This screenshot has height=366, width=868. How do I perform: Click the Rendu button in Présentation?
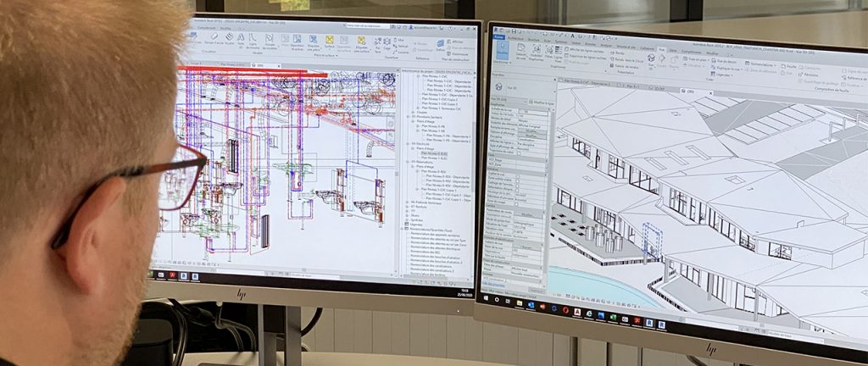617,53
